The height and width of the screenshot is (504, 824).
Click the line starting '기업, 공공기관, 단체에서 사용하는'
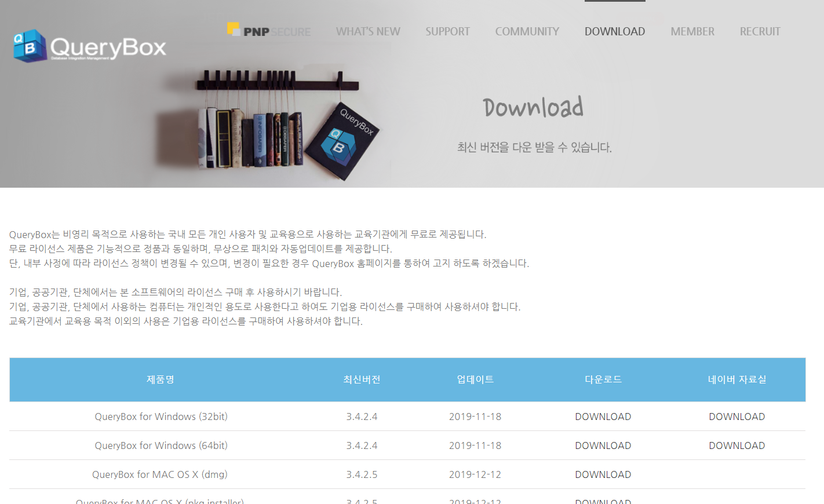265,306
